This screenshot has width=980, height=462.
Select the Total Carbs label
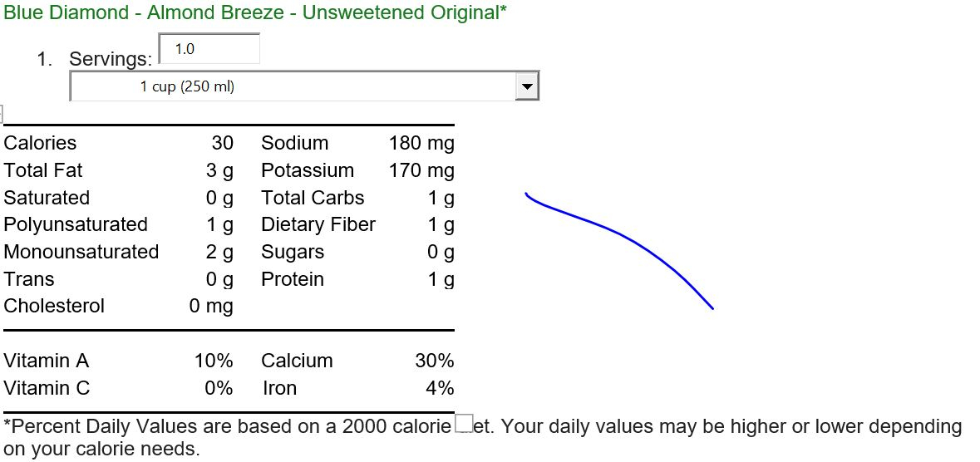313,198
